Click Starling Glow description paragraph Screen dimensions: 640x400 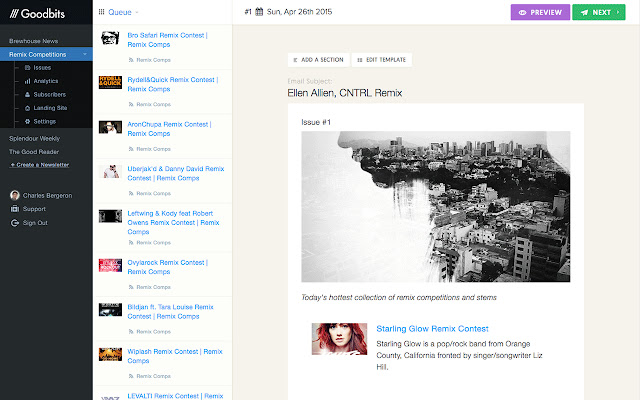coord(459,356)
